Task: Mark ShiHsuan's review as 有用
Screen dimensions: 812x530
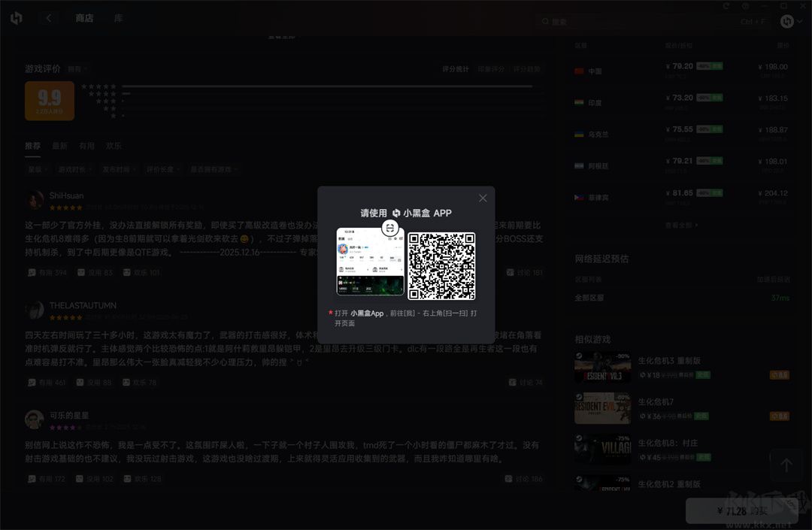Action: click(47, 272)
